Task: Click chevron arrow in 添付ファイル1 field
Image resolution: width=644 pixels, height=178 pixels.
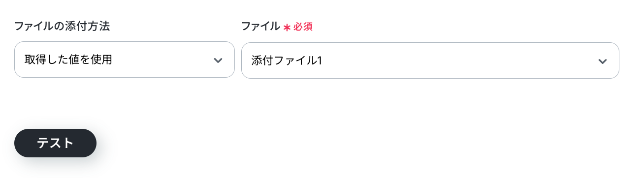Action: click(x=602, y=61)
